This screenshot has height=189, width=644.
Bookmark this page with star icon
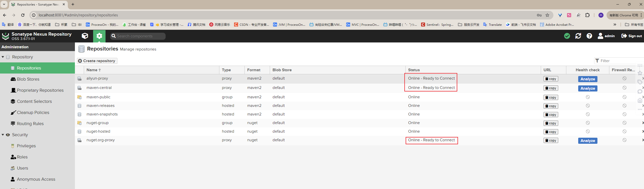[x=547, y=15]
